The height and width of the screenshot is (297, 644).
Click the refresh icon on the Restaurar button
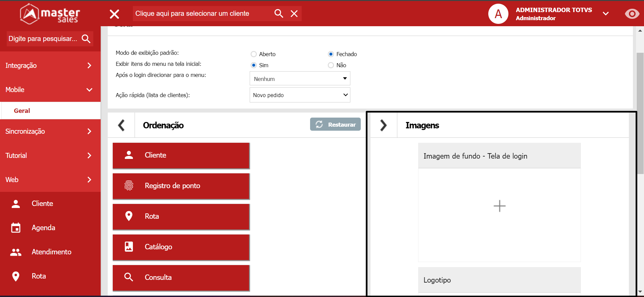[319, 124]
